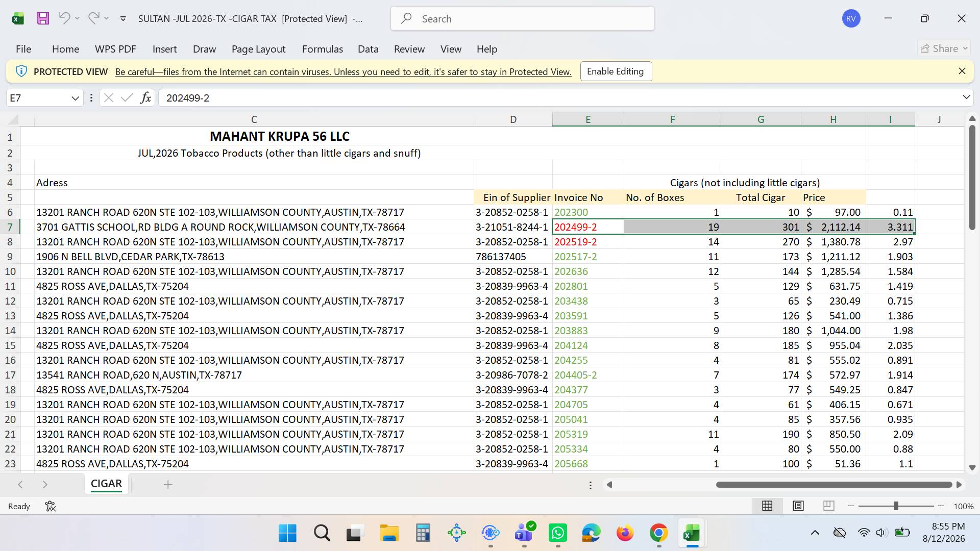This screenshot has height=551, width=980.
Task: Add a new sheet with plus icon
Action: click(168, 484)
